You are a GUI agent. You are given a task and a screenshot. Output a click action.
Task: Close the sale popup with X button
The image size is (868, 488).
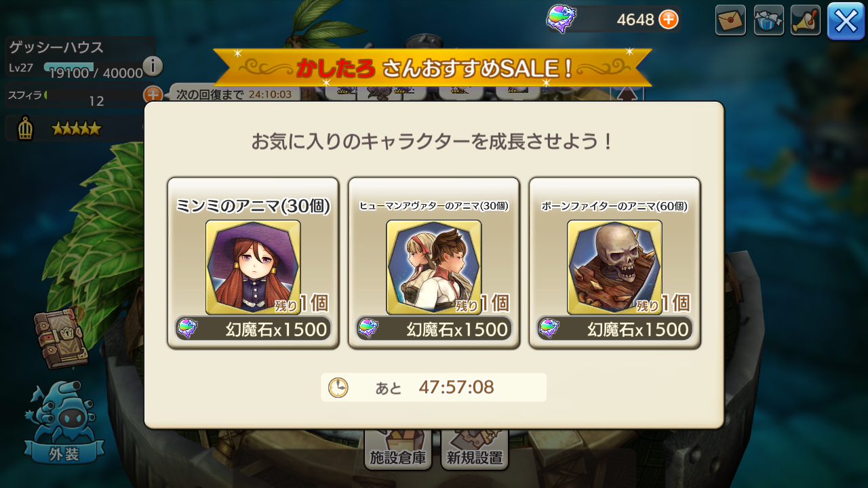pyautogui.click(x=846, y=20)
